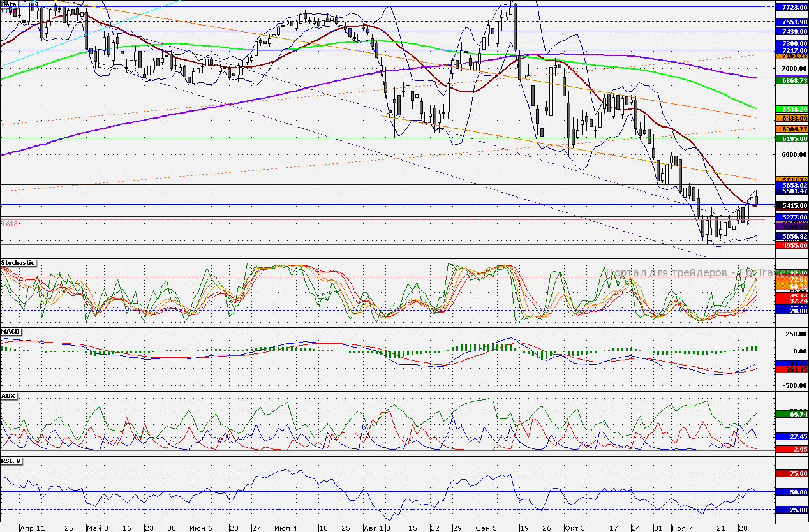Click the 0.618 Fibonacci level label

pyautogui.click(x=10, y=224)
